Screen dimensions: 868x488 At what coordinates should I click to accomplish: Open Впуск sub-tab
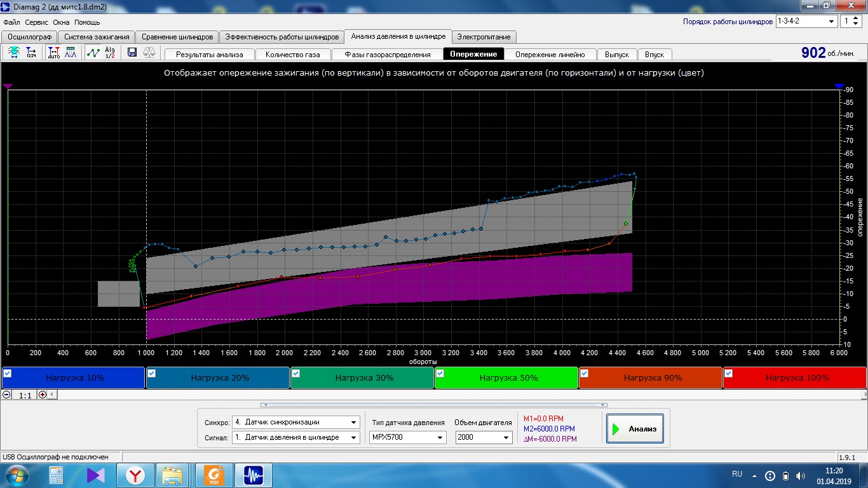point(654,55)
